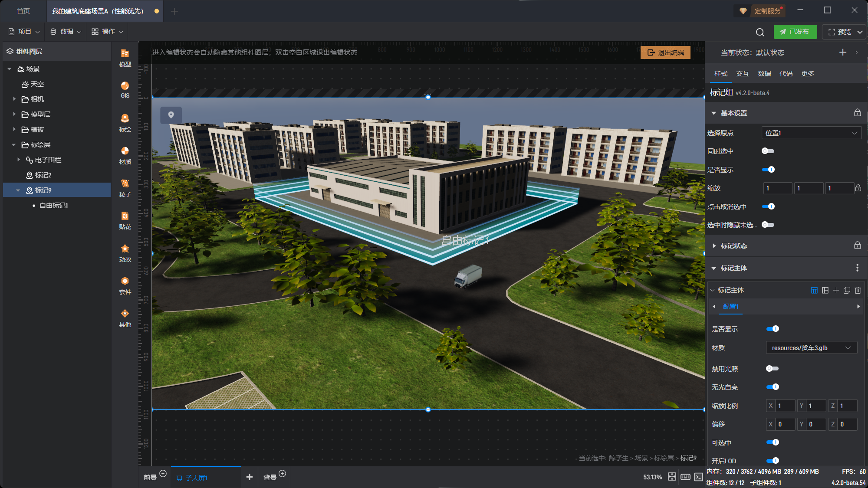
Task: Click the lock icon beside 基本设置
Action: click(x=857, y=113)
